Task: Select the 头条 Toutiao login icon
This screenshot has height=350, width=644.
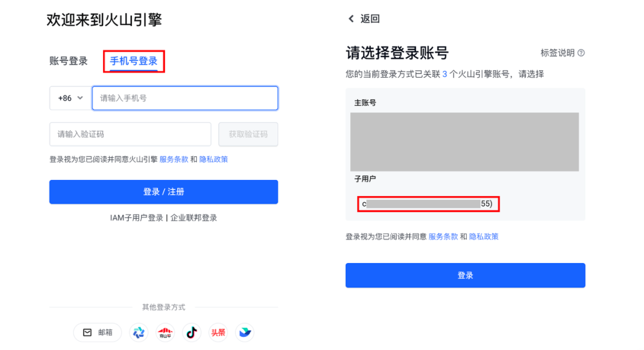Action: 218,332
